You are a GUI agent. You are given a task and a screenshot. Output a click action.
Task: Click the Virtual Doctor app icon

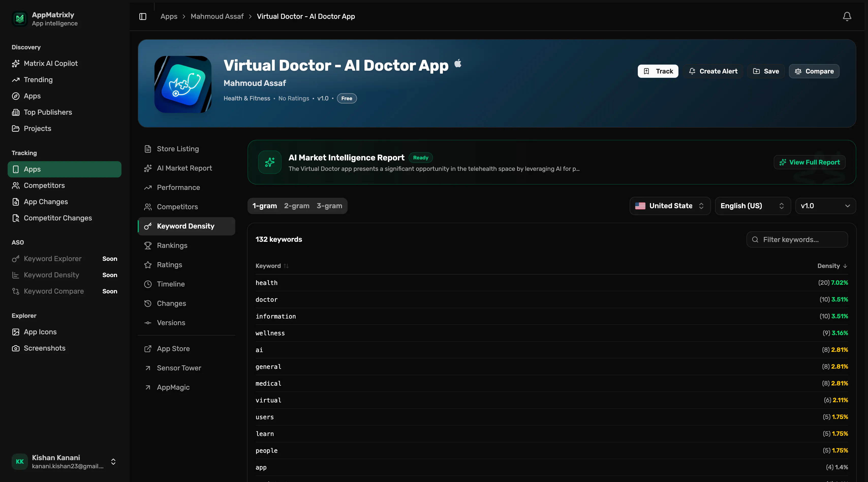click(x=183, y=84)
